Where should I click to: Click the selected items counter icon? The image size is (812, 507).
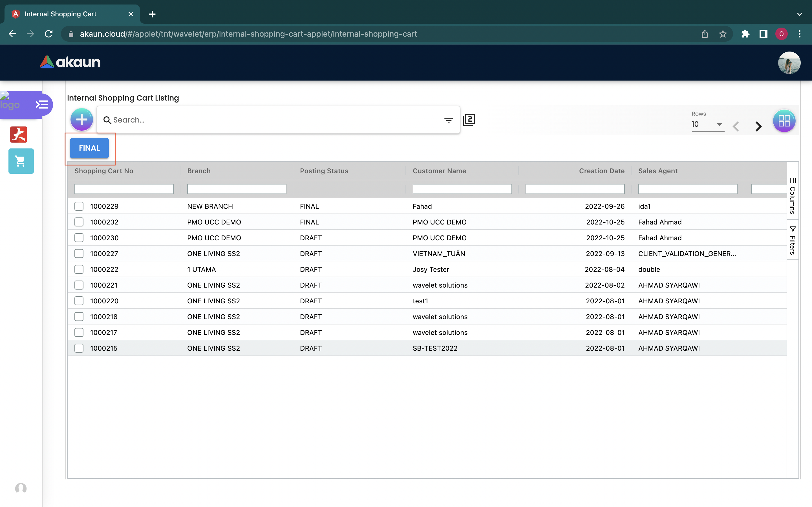(x=469, y=120)
